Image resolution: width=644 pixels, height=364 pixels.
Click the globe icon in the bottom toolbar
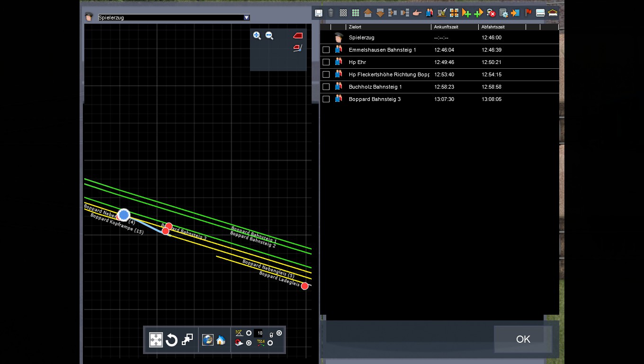(207, 340)
